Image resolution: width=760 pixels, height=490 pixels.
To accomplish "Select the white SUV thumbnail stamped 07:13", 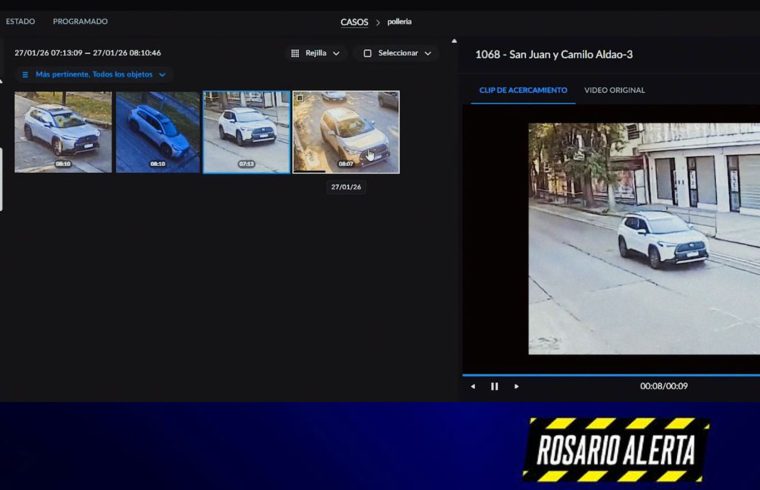I will tap(246, 132).
